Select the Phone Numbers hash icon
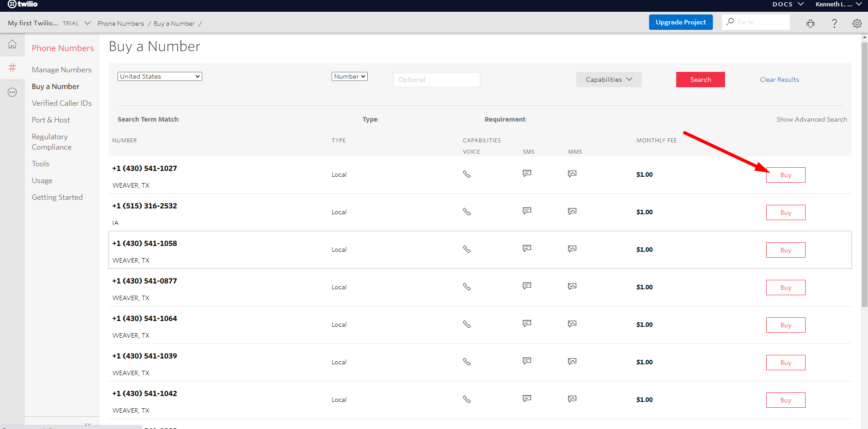 tap(12, 68)
